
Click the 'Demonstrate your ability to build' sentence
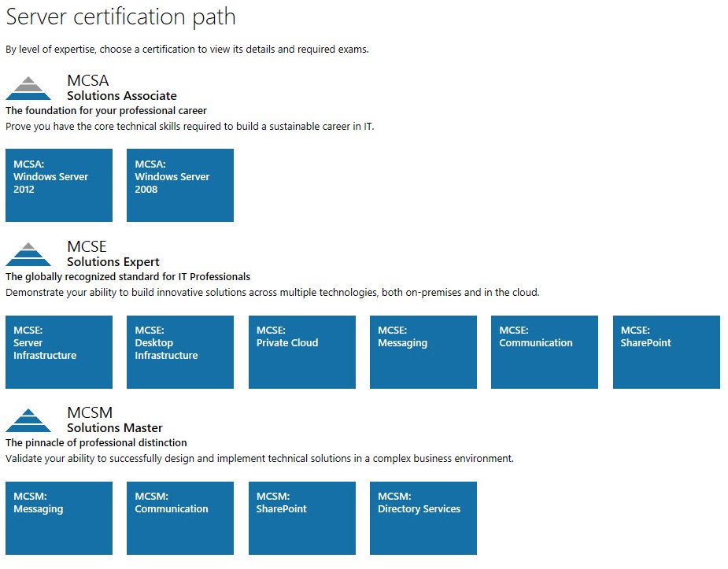(272, 293)
